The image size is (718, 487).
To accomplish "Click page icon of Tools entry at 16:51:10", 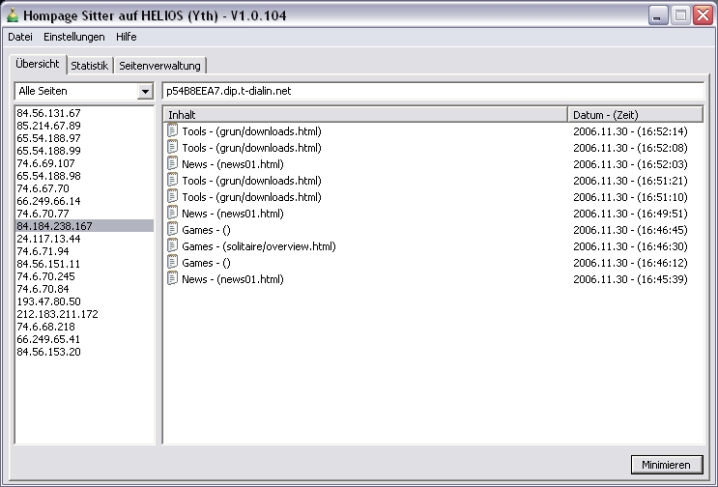I will click(x=172, y=197).
